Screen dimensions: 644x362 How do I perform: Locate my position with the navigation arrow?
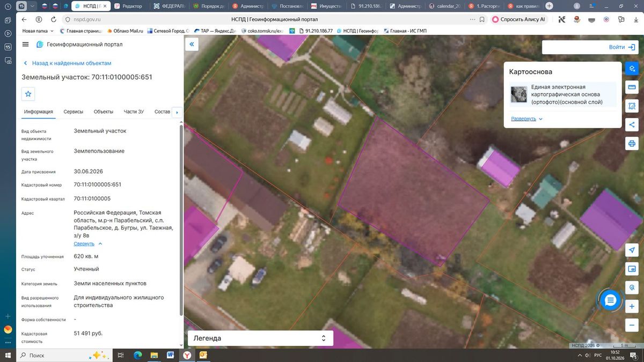[632, 250]
